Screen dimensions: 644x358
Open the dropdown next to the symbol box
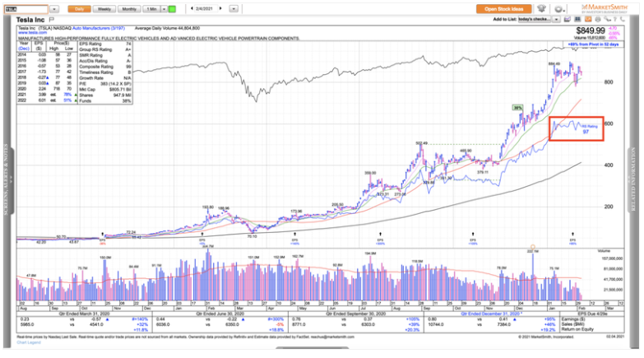click(x=54, y=8)
